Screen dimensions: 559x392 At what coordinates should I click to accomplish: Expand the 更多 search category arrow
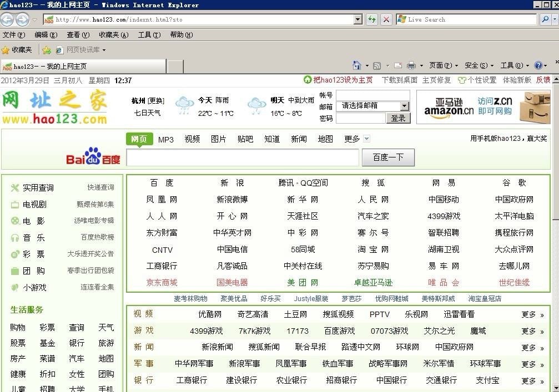pyautogui.click(x=366, y=139)
